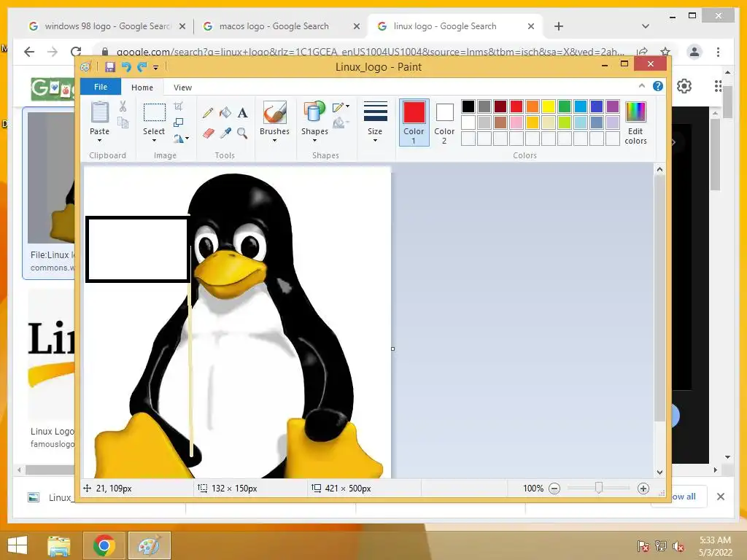The width and height of the screenshot is (747, 560).
Task: Open Customize Quick Access Toolbar dropdown
Action: click(156, 68)
